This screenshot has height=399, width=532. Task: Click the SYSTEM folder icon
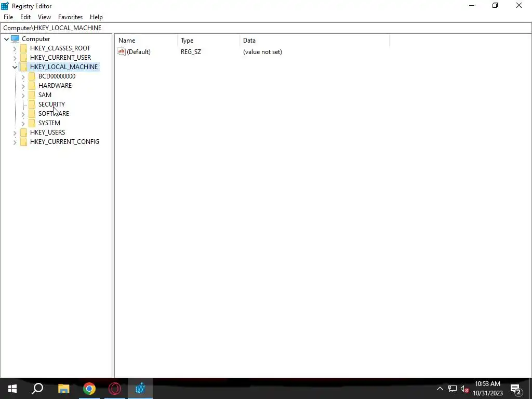[32, 123]
